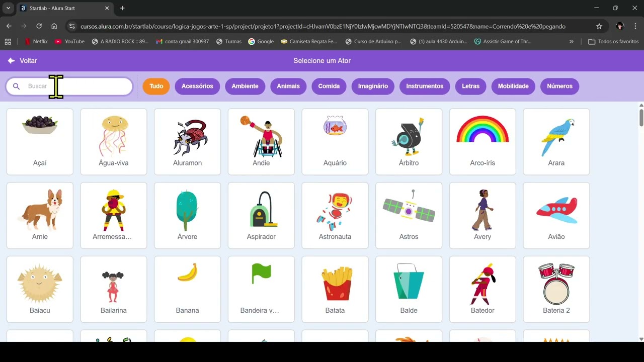Screen dimensions: 644x362
Task: Select the Andie wheelchair basketball actor
Action: 261,142
